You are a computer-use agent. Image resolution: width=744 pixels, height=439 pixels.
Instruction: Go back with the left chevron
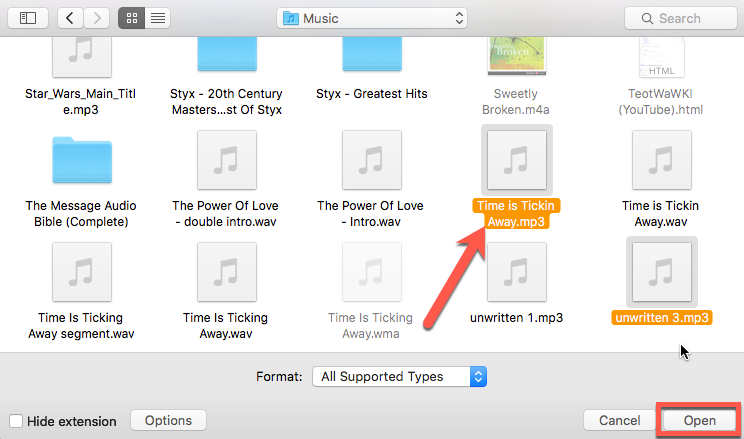click(x=71, y=18)
